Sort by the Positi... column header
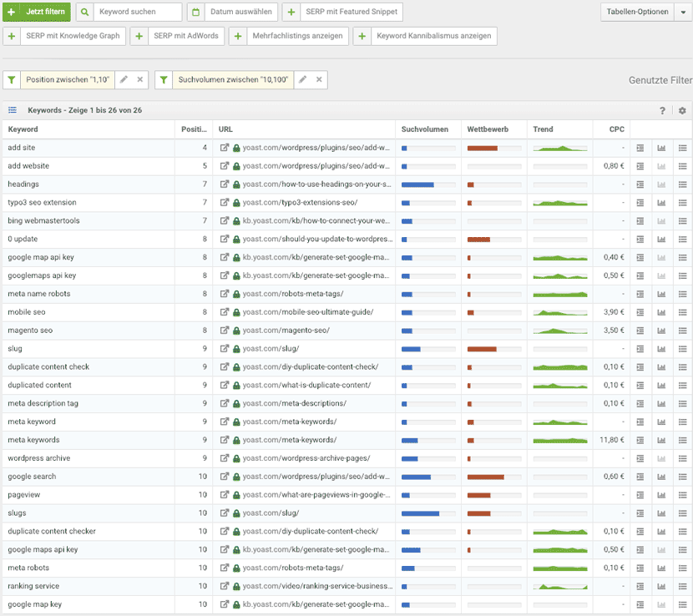693x616 pixels. click(194, 129)
